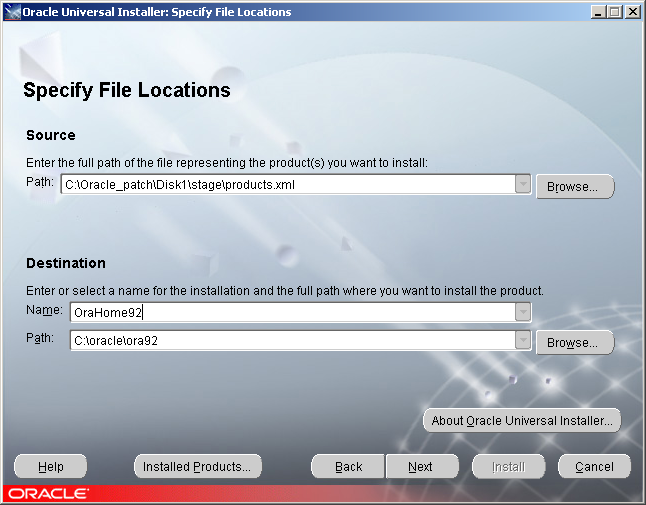646x505 pixels.
Task: Click the greyed-out Install button
Action: 508,467
